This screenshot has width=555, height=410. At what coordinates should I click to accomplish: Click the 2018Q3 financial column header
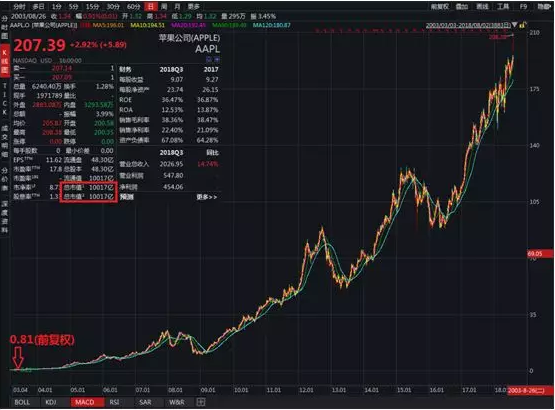pyautogui.click(x=171, y=69)
